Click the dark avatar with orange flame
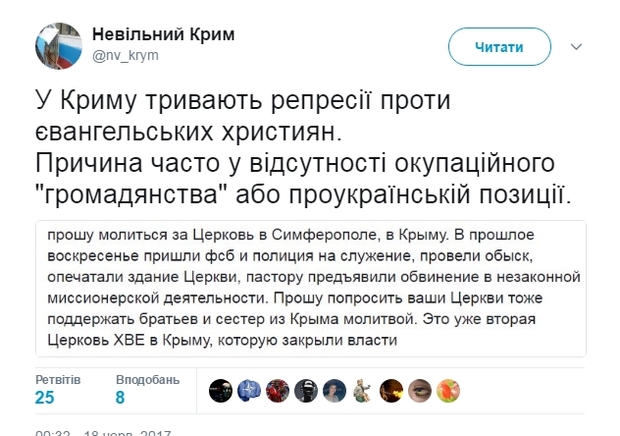The width and height of the screenshot is (620, 436). [x=394, y=388]
